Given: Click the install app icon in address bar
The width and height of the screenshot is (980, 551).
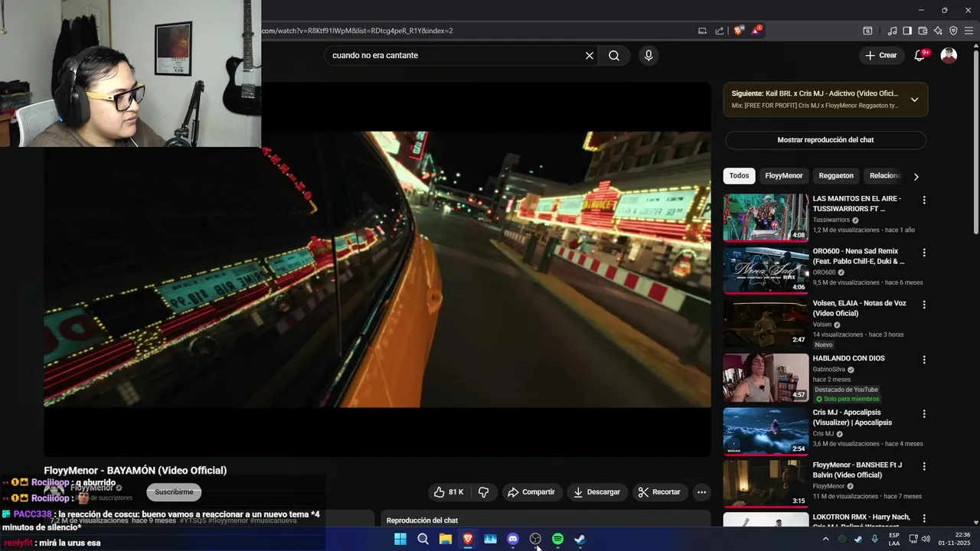Looking at the screenshot, I should click(x=702, y=31).
